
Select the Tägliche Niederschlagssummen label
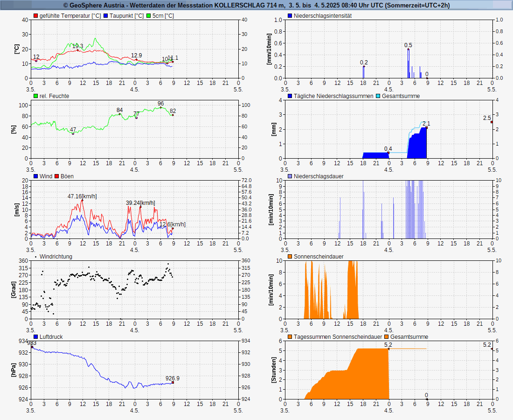click(x=333, y=96)
